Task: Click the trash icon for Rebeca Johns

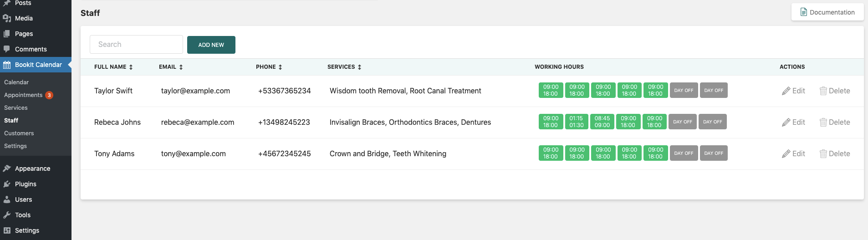Action: pos(823,123)
